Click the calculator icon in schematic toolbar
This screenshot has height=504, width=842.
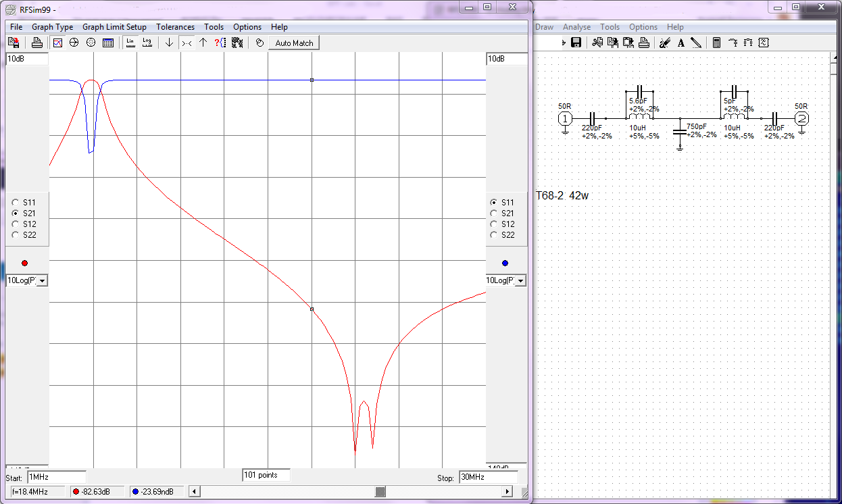click(717, 43)
